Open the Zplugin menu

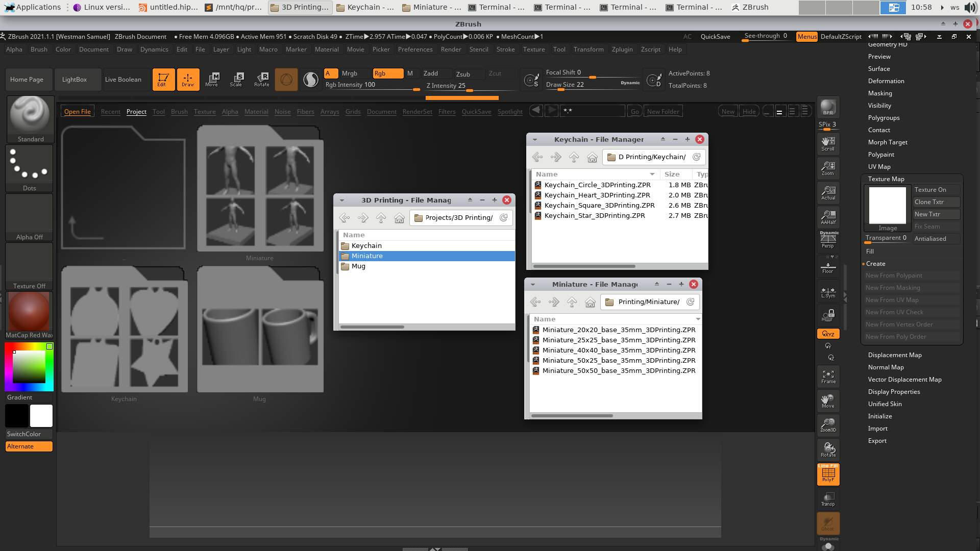point(622,49)
